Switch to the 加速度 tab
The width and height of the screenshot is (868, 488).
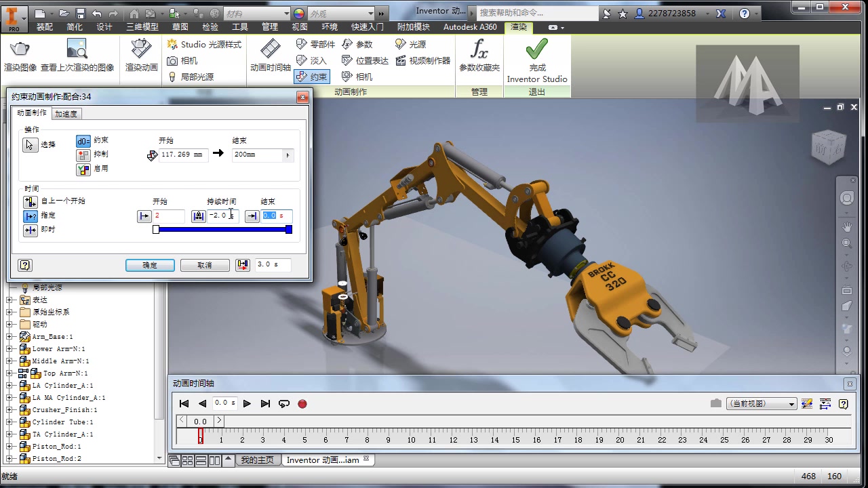(x=66, y=114)
